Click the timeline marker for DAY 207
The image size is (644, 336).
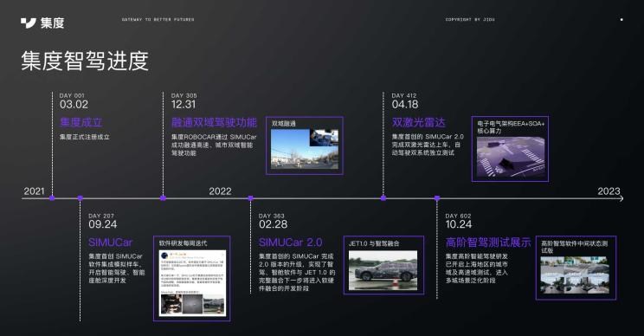80,198
